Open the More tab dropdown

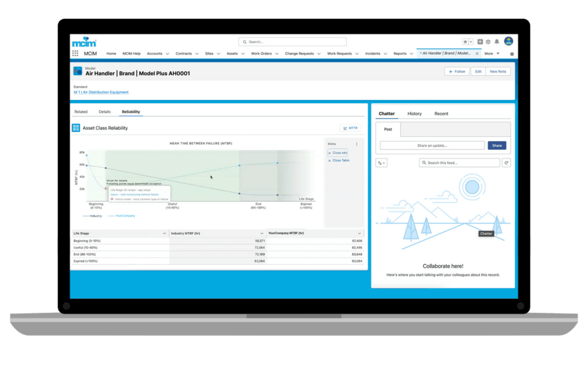493,53
